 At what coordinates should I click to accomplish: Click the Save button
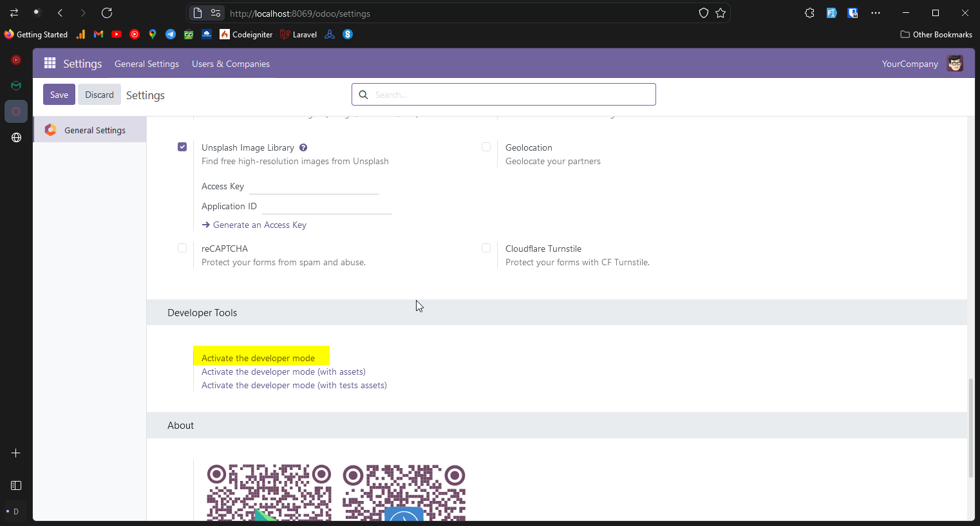(59, 95)
